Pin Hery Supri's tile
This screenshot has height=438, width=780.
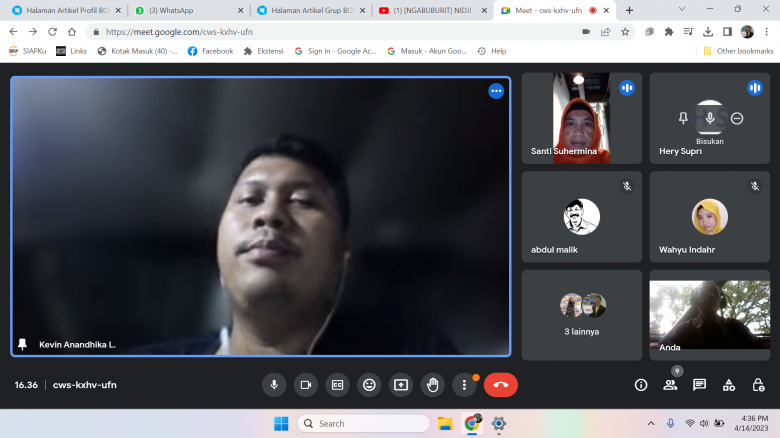coord(683,118)
